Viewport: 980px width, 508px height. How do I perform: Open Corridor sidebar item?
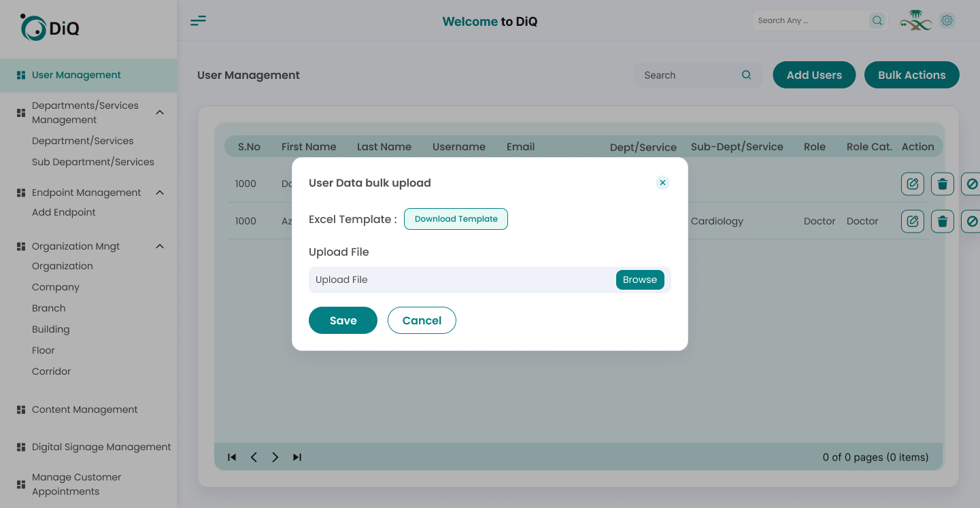point(52,371)
